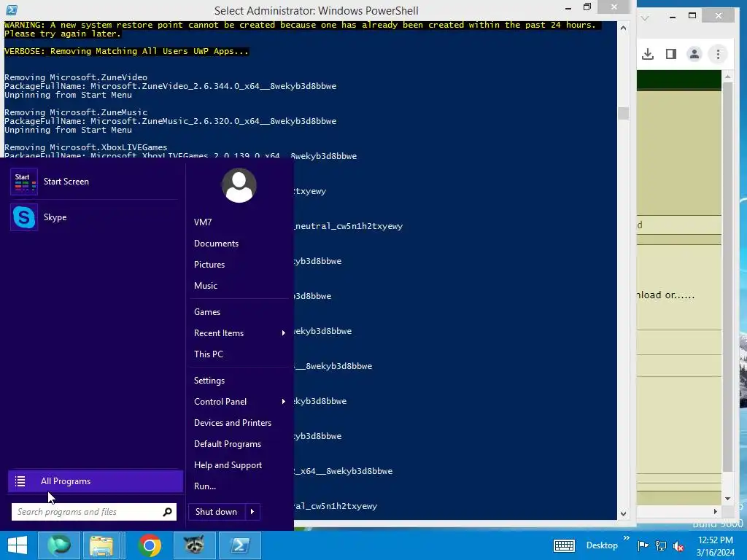Click Chrome page vertical scrollbar thumb

727,276
